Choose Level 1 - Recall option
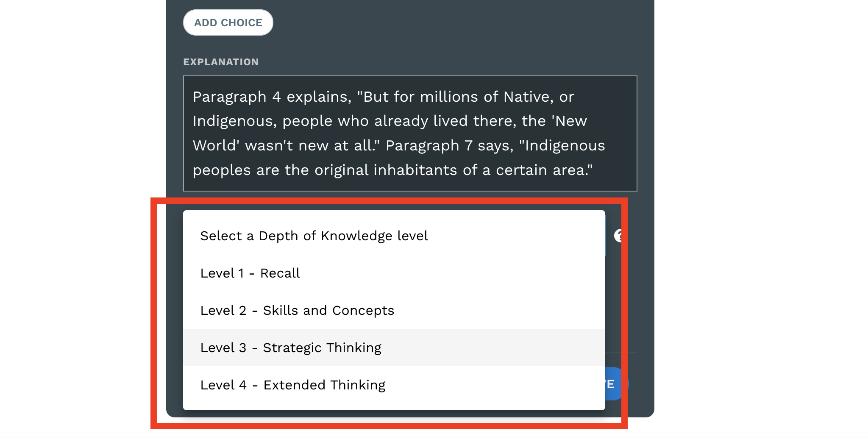The height and width of the screenshot is (439, 868). pyautogui.click(x=394, y=273)
